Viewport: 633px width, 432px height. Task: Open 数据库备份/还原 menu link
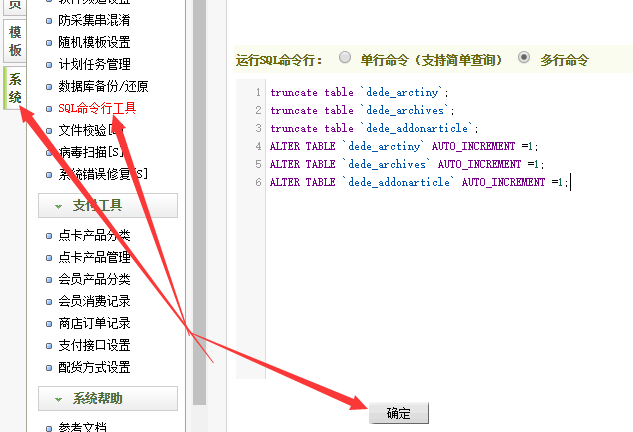click(x=103, y=86)
